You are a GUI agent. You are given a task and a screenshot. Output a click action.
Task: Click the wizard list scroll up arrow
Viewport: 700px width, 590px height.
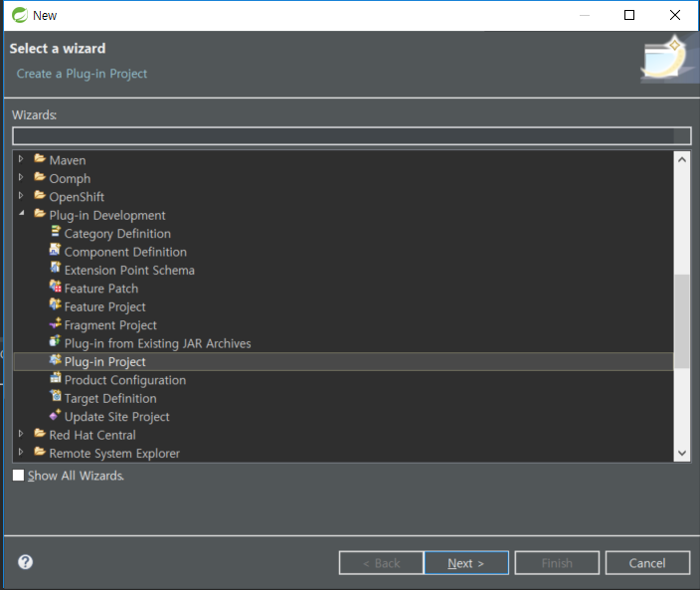682,159
